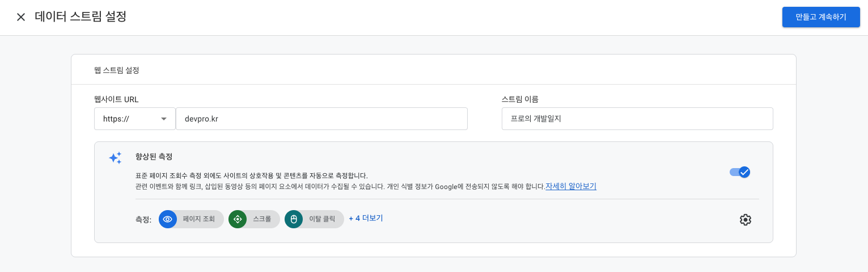Click the 웹 스트림 설정 section header
Image resolution: width=868 pixels, height=272 pixels.
point(117,70)
